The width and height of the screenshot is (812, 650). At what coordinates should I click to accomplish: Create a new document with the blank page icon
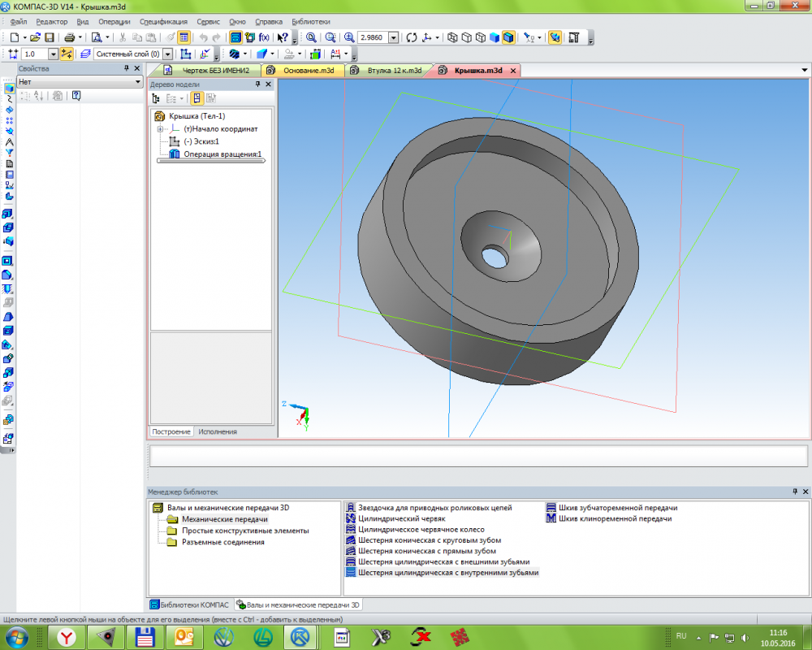click(x=15, y=37)
